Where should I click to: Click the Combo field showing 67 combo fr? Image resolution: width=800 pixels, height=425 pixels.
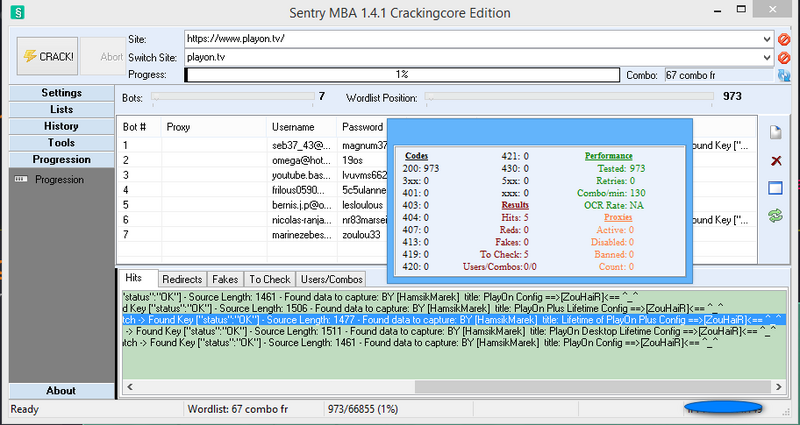(719, 76)
